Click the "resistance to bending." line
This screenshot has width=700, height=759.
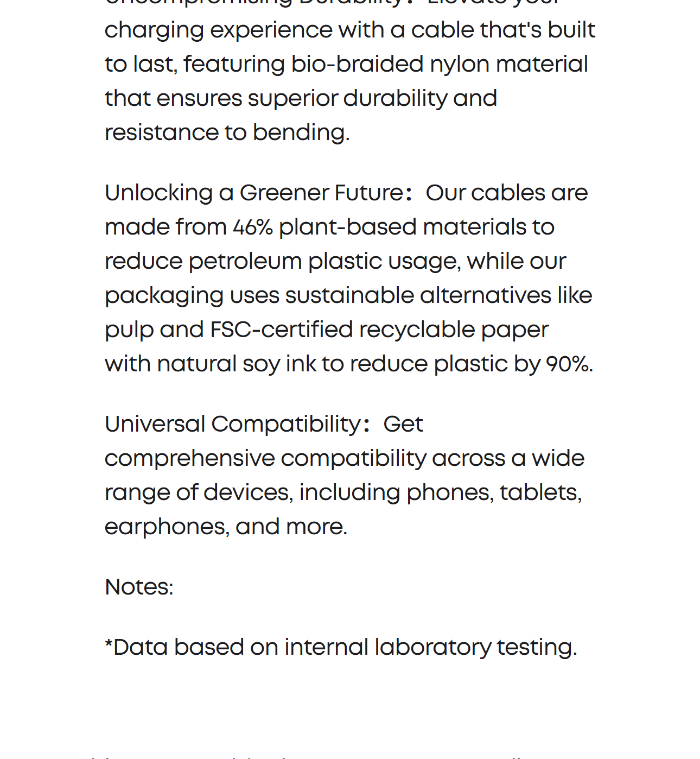pyautogui.click(x=227, y=132)
